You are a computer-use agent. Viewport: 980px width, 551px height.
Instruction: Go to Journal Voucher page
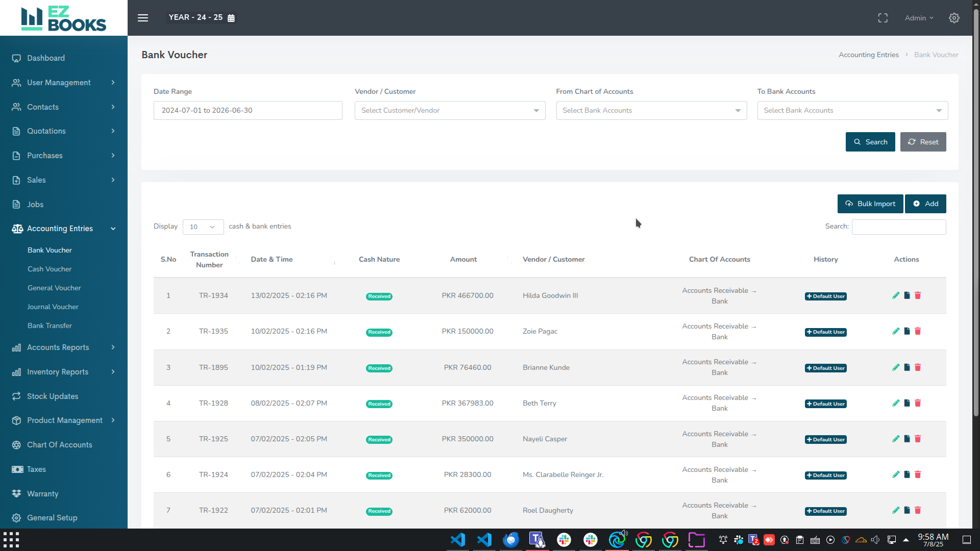tap(53, 307)
